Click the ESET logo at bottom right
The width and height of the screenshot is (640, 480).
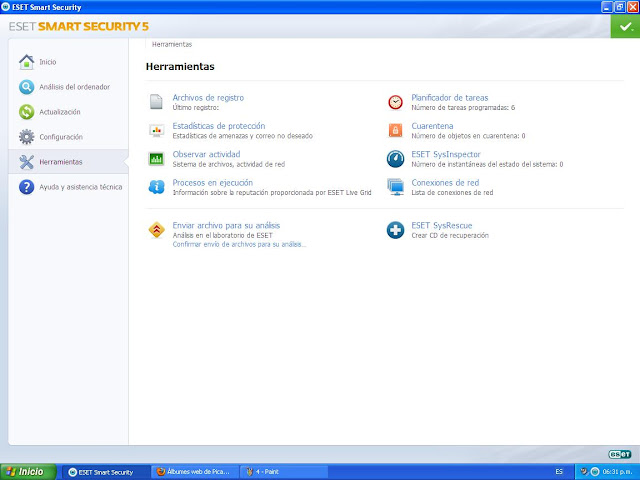click(x=620, y=454)
